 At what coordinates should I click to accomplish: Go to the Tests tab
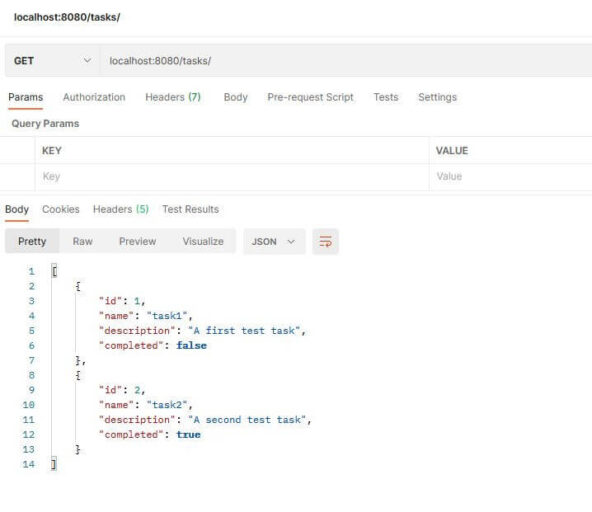point(386,97)
